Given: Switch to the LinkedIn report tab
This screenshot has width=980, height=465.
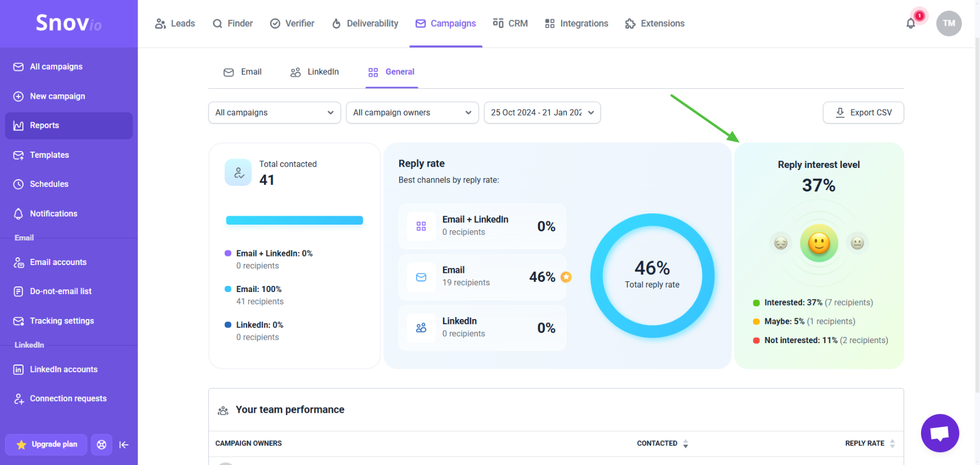Looking at the screenshot, I should point(314,72).
